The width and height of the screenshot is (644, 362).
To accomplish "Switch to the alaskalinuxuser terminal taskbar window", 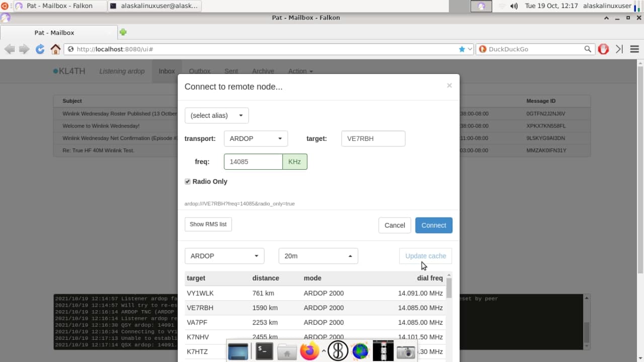I will 154,6.
